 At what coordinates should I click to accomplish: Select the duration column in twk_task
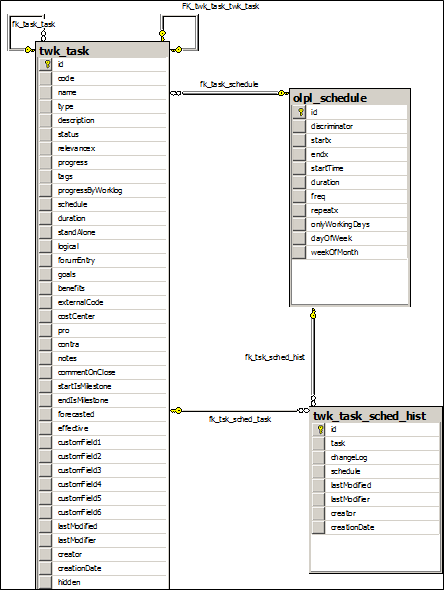(103, 218)
